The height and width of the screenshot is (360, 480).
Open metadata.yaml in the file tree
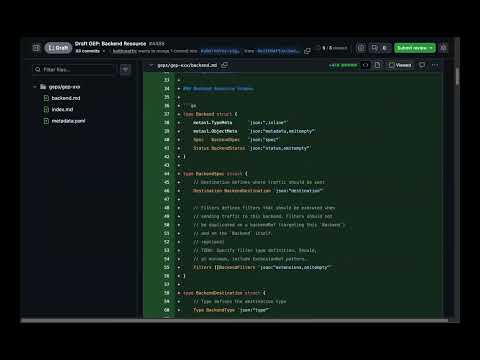(x=68, y=121)
